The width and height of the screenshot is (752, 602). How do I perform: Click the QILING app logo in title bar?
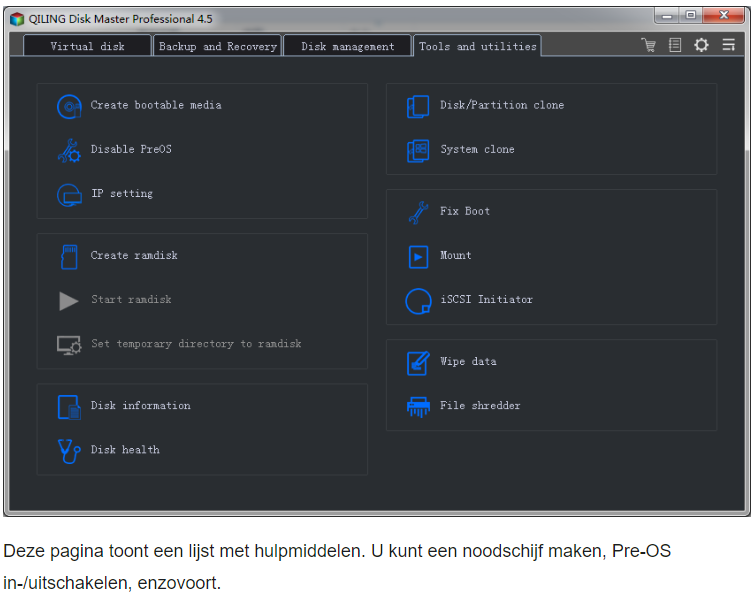tap(17, 19)
